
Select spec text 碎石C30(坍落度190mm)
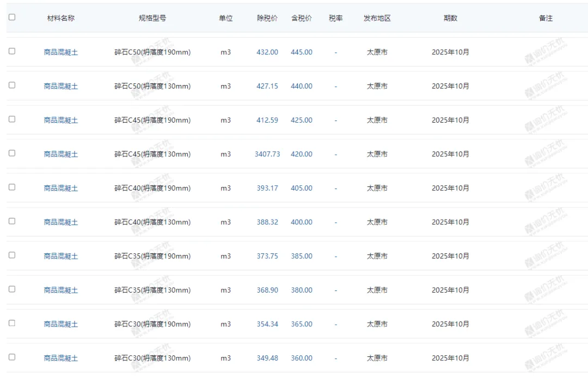(x=152, y=324)
